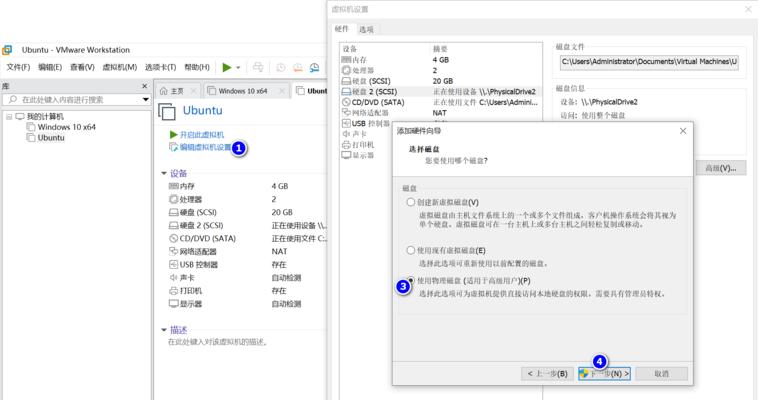Open the 虚拟机(M) menu
Viewport: 758px width, 400px height.
[119, 67]
